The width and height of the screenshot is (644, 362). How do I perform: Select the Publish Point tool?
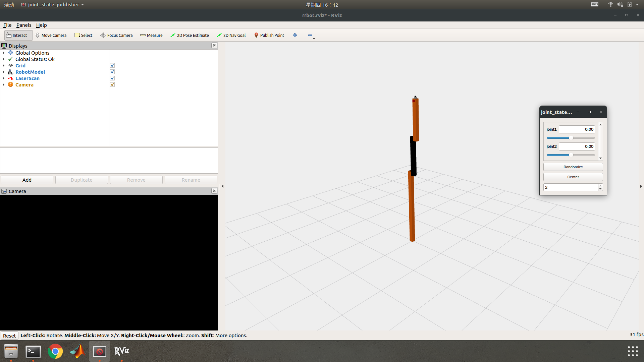pos(269,35)
